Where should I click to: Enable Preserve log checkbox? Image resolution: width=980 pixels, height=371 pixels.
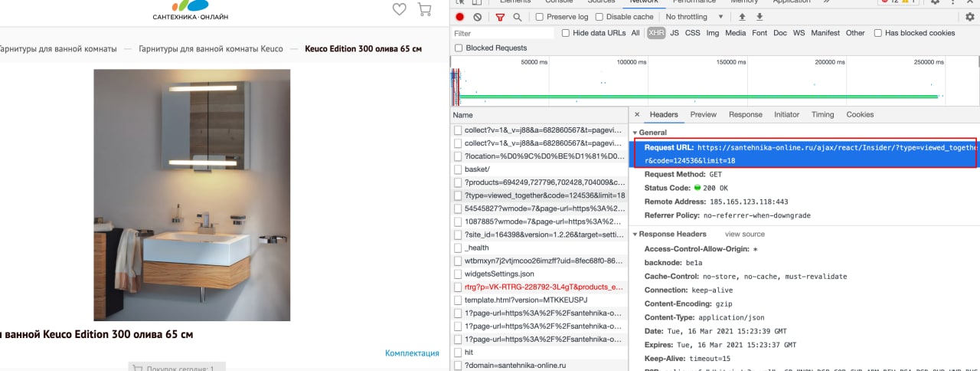pyautogui.click(x=540, y=17)
